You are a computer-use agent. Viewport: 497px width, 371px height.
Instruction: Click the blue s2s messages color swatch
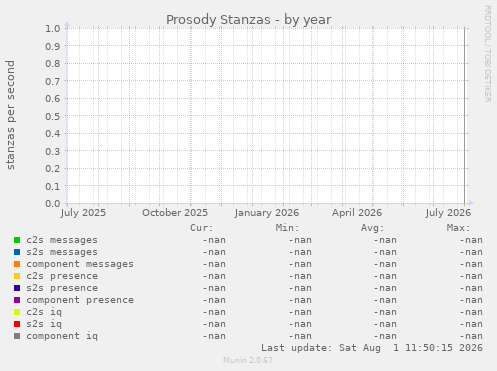pyautogui.click(x=17, y=252)
